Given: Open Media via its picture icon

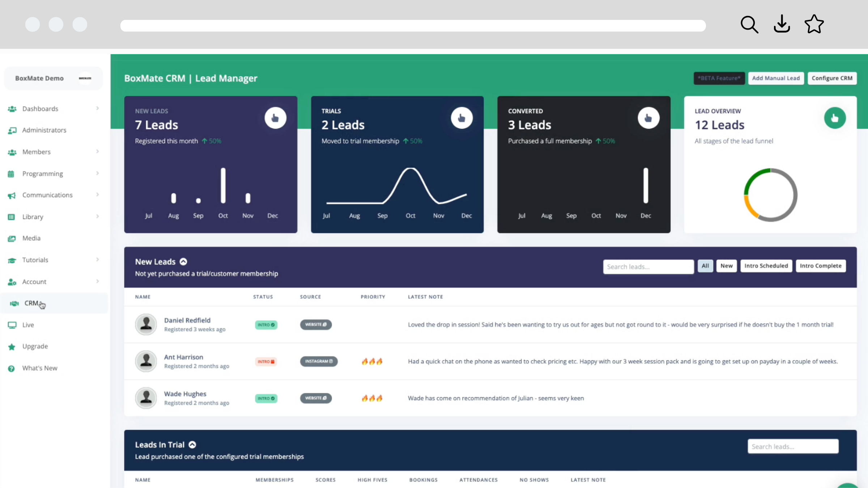Looking at the screenshot, I should pyautogui.click(x=12, y=238).
